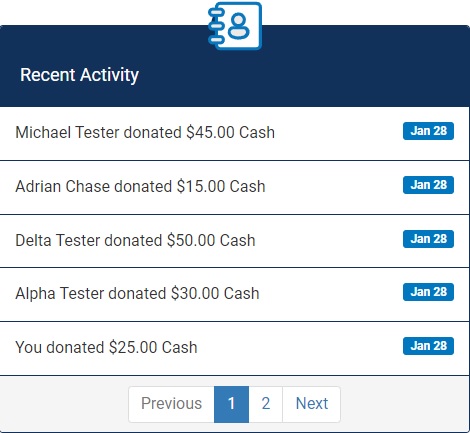The image size is (470, 433).
Task: Open Adrian Chase $15.00 donation entry
Action: pyautogui.click(x=235, y=187)
